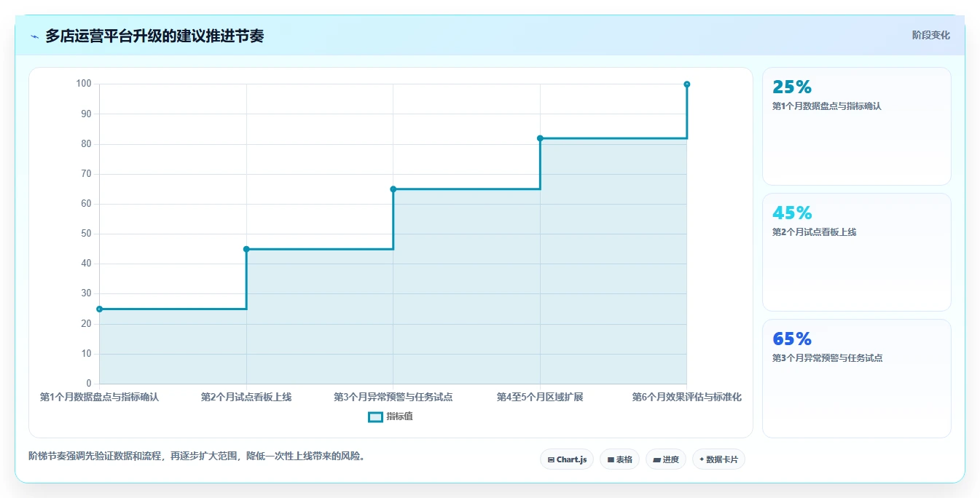Click card caption 第2个月试点看板上线 under 45%

[x=814, y=232]
